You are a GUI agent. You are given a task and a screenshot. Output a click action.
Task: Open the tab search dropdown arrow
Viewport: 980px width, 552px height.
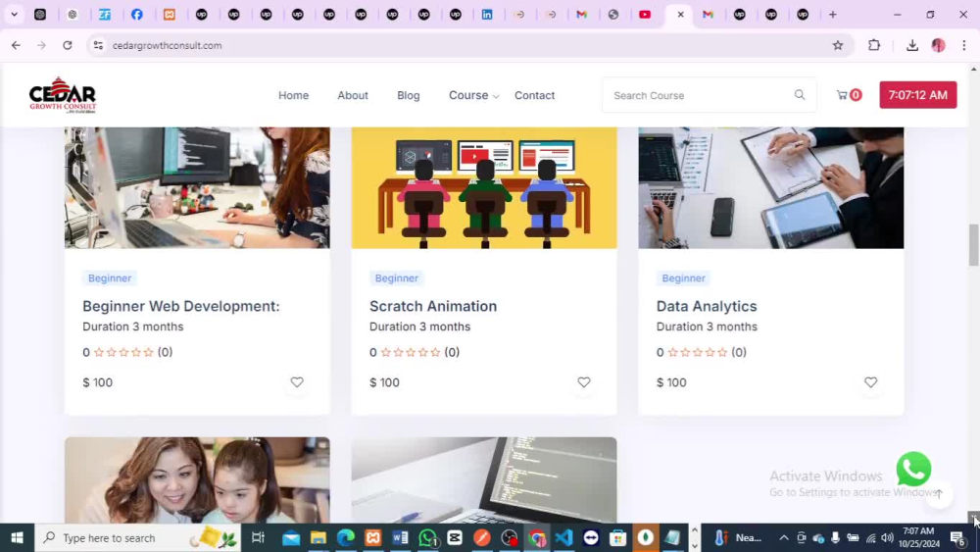click(14, 14)
